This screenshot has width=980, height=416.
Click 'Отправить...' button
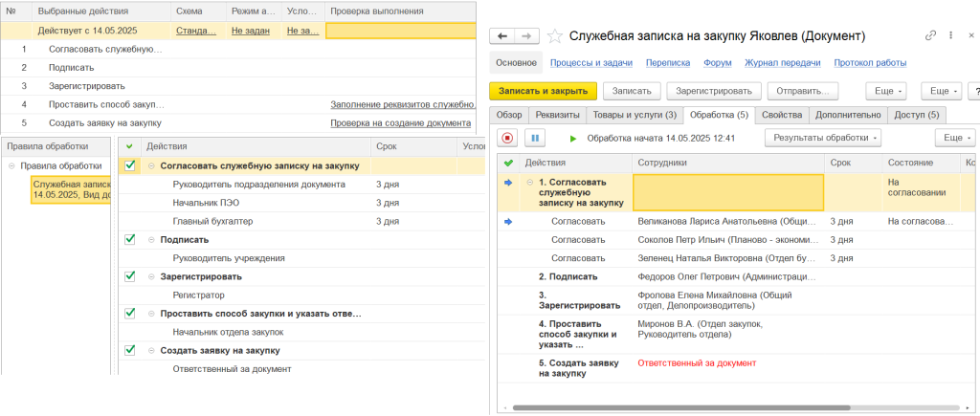(803, 91)
